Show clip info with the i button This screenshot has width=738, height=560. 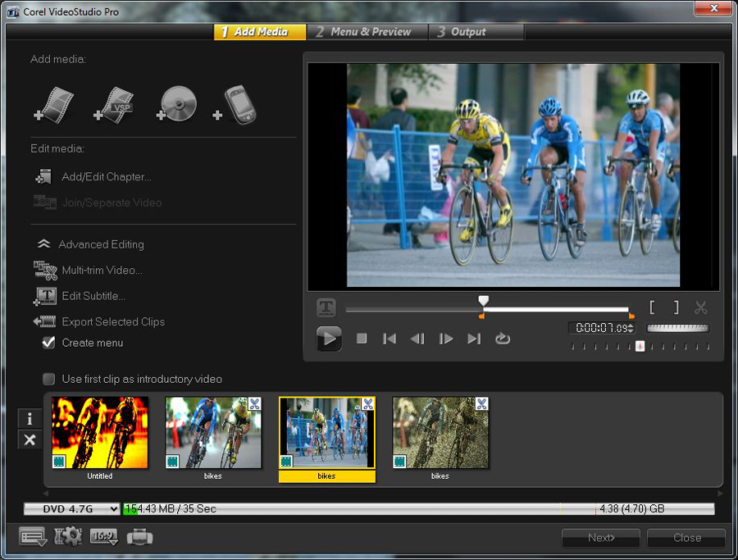[30, 418]
